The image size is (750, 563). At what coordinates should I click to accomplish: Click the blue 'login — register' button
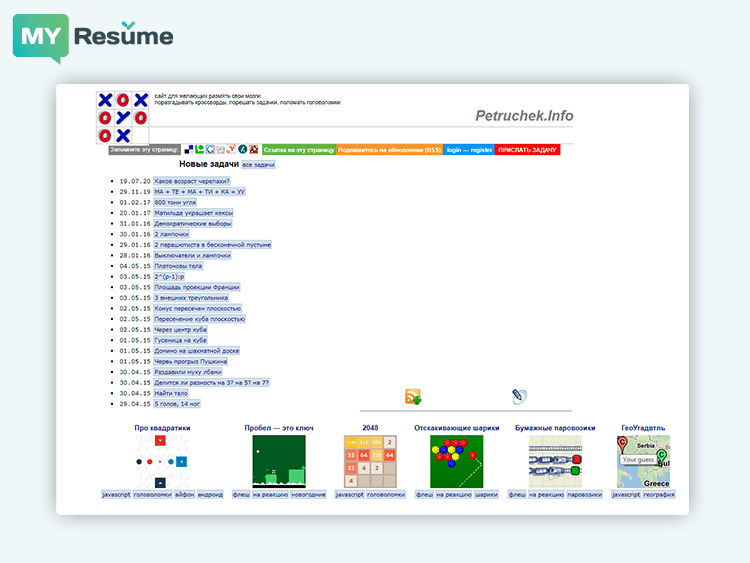[469, 150]
